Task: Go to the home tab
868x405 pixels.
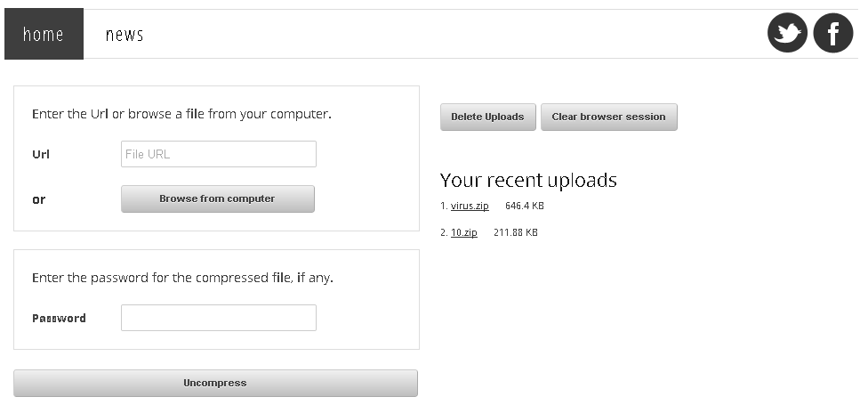Action: pos(44,35)
